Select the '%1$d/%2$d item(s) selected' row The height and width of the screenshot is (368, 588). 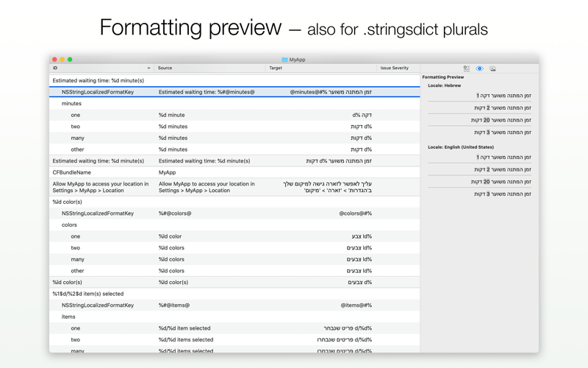[x=87, y=294]
